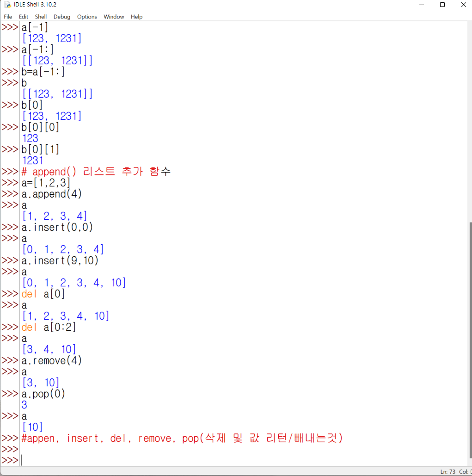Viewport: 472px width, 476px height.
Task: Open the Edit menu
Action: (24, 17)
